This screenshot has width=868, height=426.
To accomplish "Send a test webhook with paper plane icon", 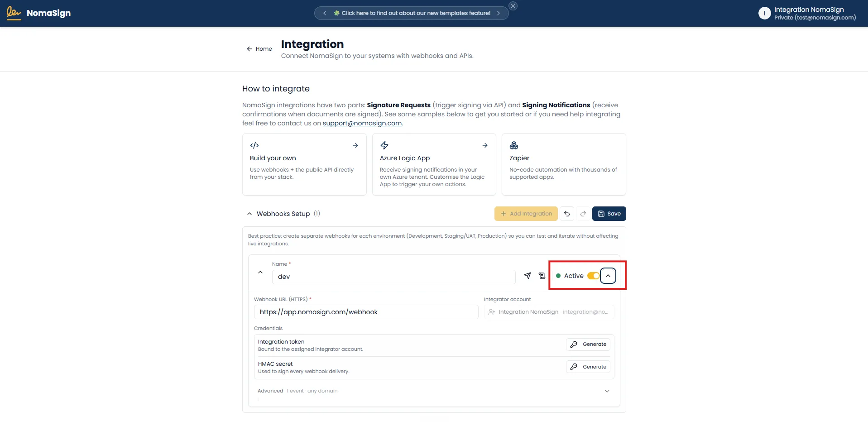I will [x=528, y=276].
